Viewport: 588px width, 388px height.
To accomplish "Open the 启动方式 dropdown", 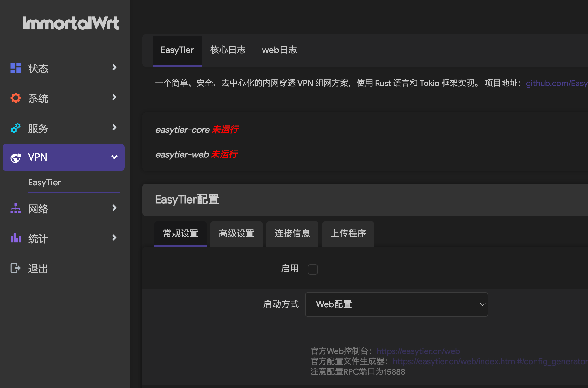I will point(396,304).
